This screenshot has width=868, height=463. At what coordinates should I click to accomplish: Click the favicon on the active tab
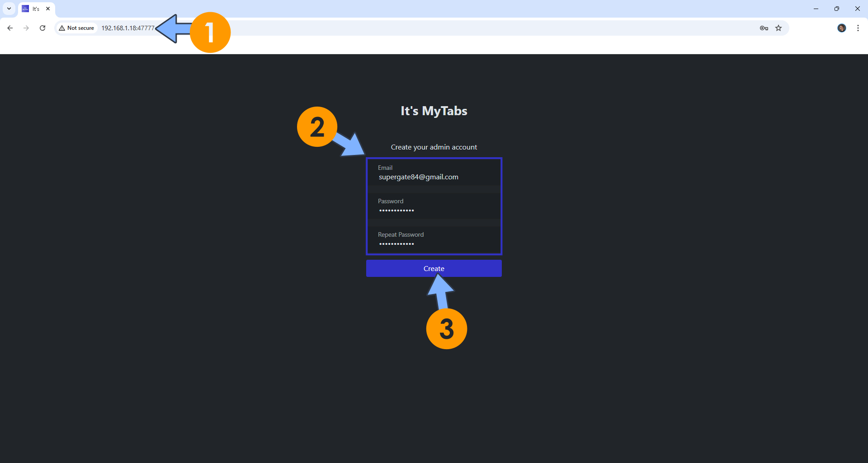25,8
